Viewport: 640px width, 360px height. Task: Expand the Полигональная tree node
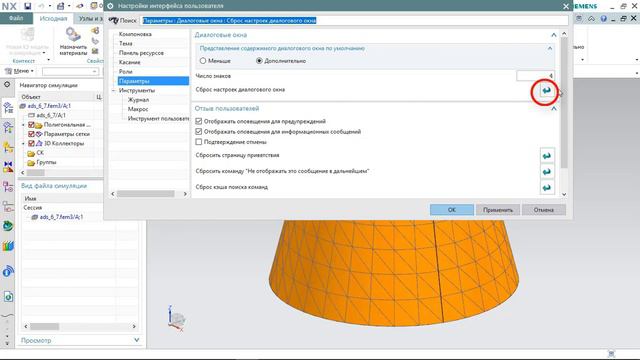point(23,124)
